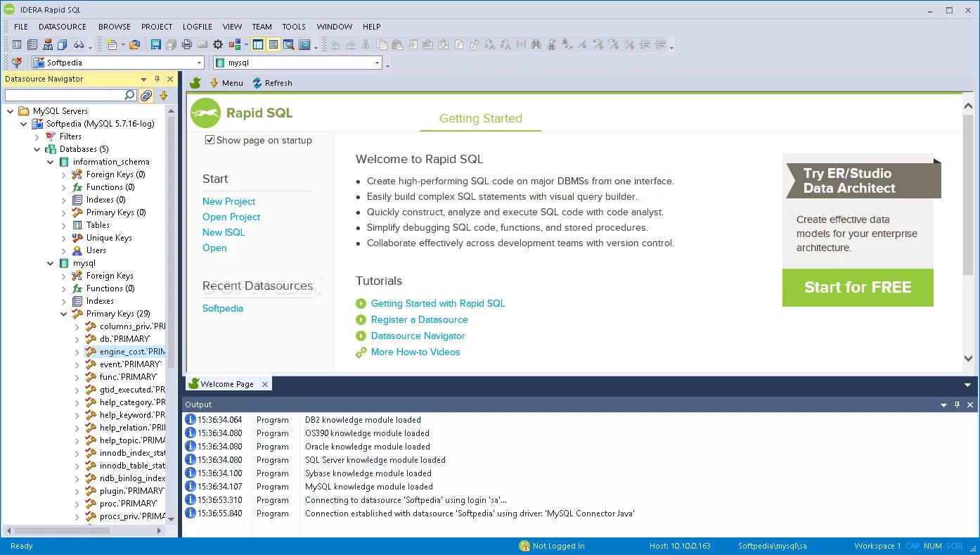The width and height of the screenshot is (980, 555).
Task: Open dropdown arrow beside New document icon
Action: pos(123,44)
